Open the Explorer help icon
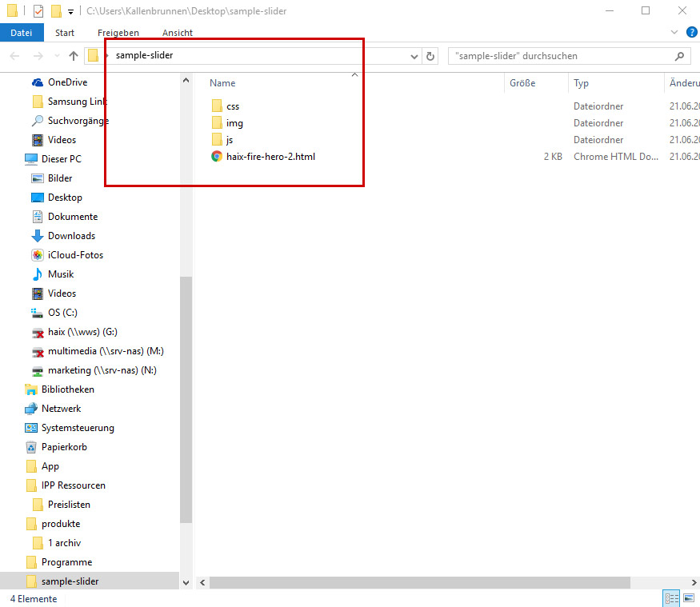The width and height of the screenshot is (700, 607). tap(691, 32)
